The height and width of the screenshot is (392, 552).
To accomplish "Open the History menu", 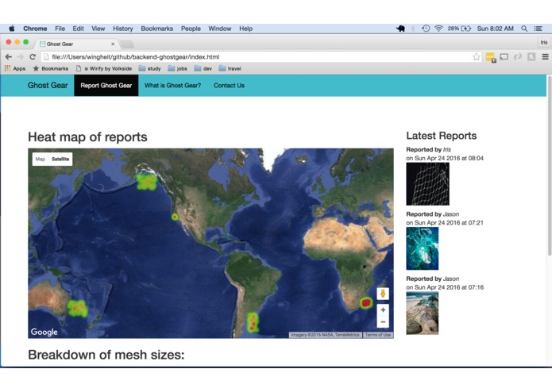I will (123, 29).
